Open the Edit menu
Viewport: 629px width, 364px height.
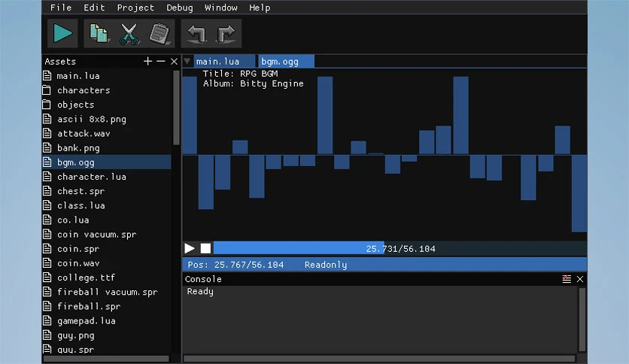pos(94,8)
